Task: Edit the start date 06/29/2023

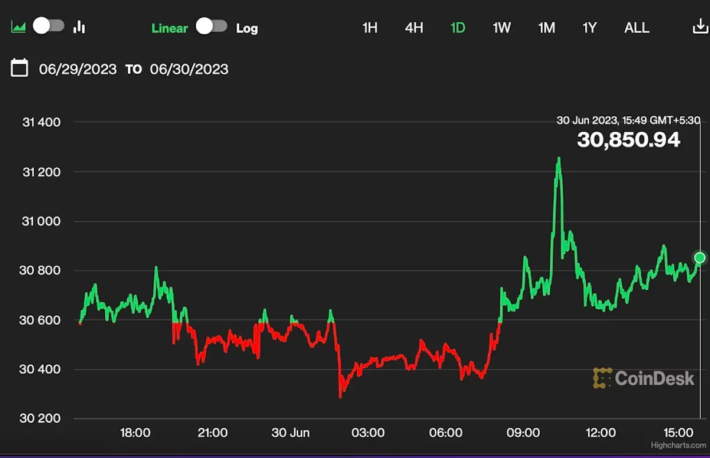Action: coord(77,69)
